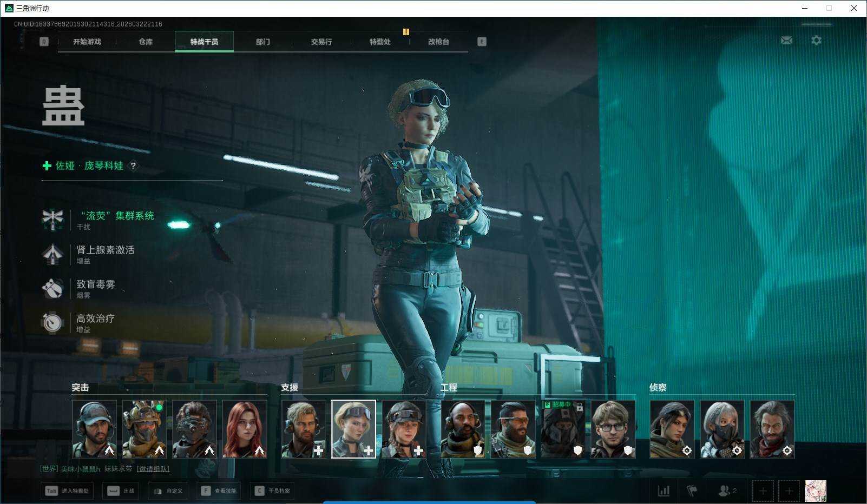Open the settings gear icon
867x504 pixels.
tap(816, 41)
